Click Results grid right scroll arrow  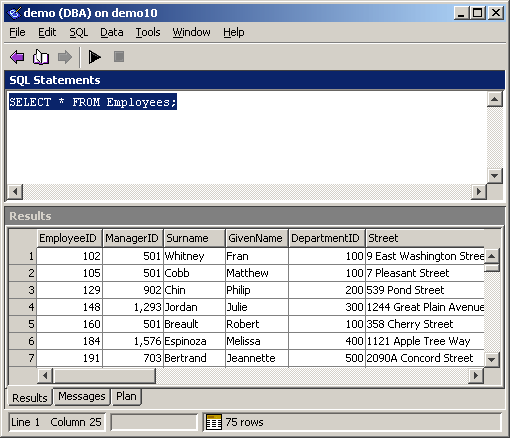coord(476,375)
